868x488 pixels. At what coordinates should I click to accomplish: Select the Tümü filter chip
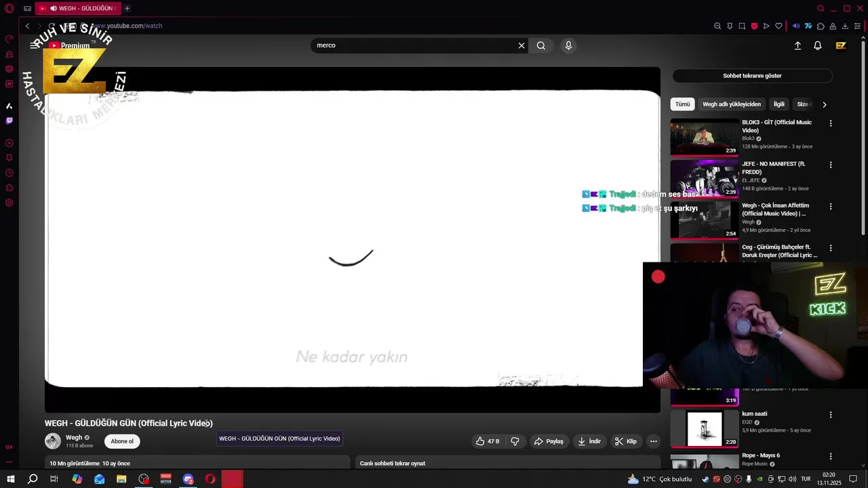682,104
